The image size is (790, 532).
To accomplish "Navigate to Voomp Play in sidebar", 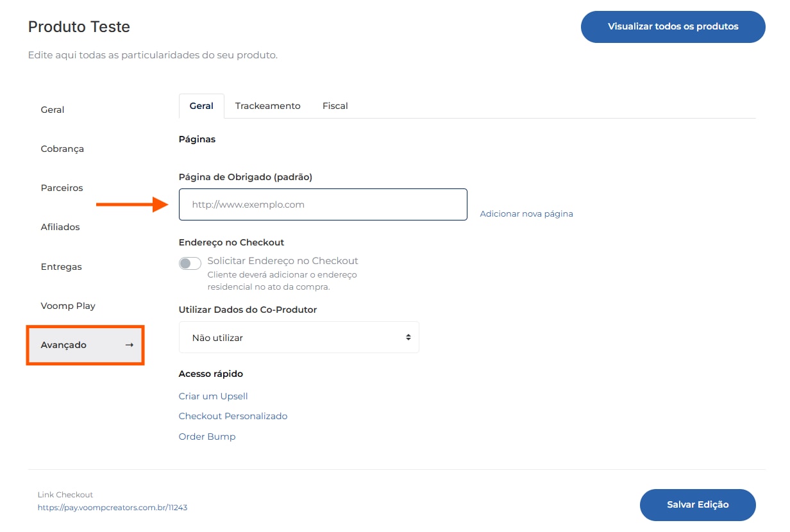I will coord(68,306).
